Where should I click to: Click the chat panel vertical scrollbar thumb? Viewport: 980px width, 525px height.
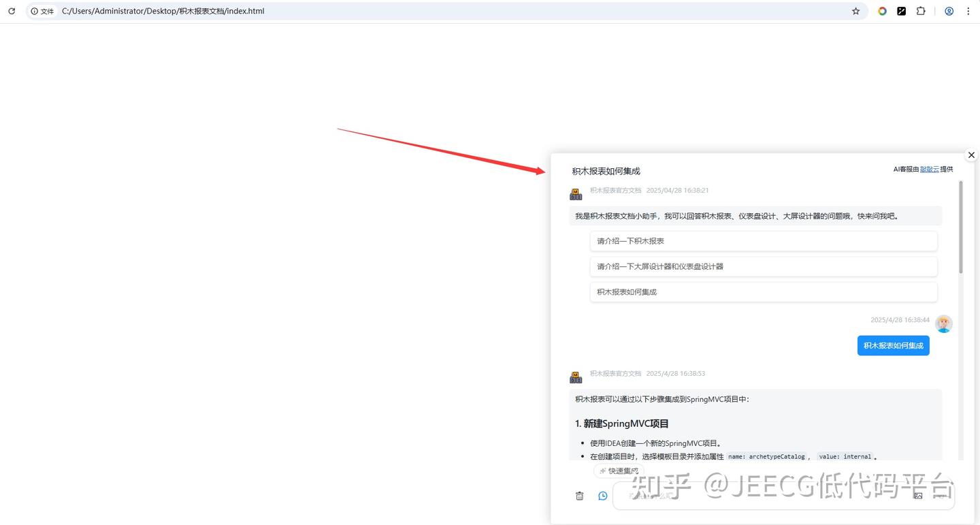coord(961,227)
